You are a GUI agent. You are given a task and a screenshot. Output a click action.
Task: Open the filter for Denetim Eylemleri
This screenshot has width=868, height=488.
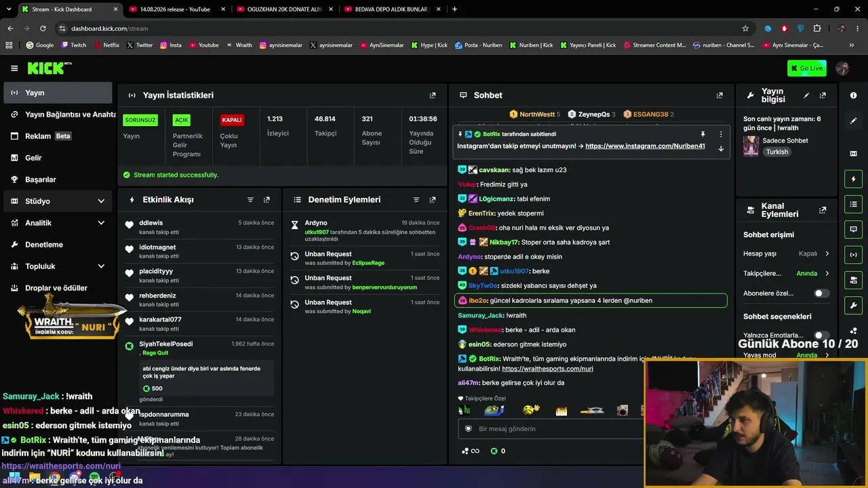[416, 200]
